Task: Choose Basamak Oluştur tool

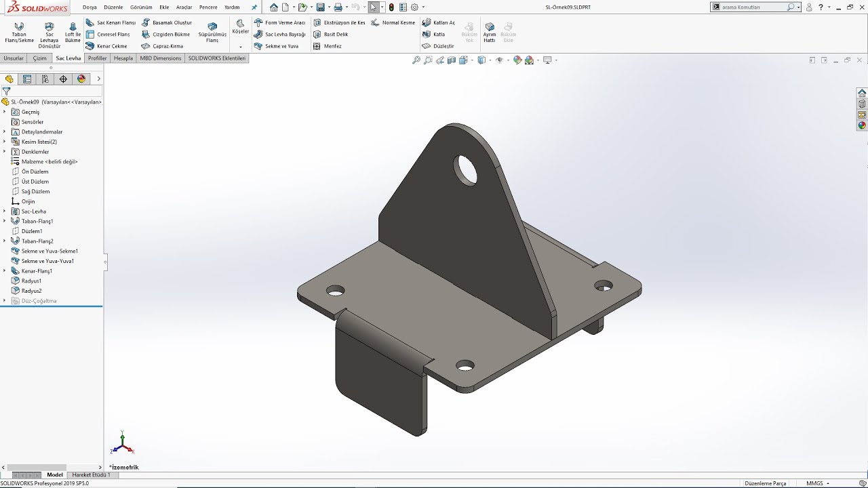Action: [167, 22]
